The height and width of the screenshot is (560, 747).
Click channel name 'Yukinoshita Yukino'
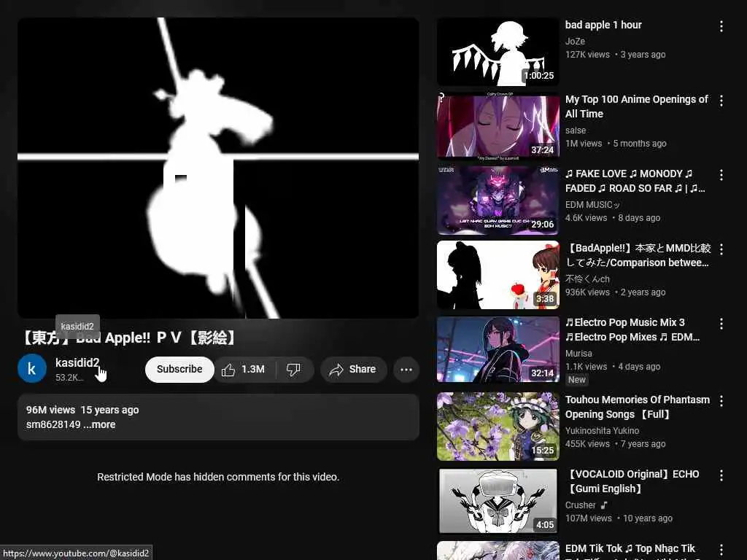click(x=602, y=430)
